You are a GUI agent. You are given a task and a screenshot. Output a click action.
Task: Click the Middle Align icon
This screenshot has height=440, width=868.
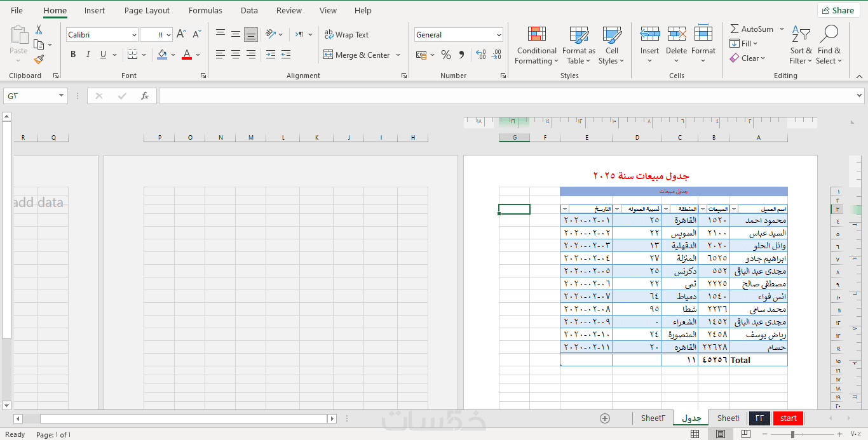point(236,34)
